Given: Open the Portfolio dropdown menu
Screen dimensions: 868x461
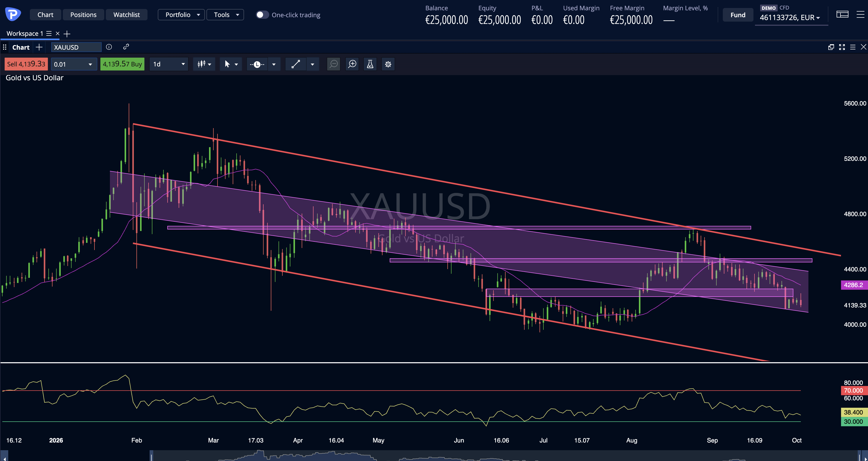Looking at the screenshot, I should tap(181, 15).
